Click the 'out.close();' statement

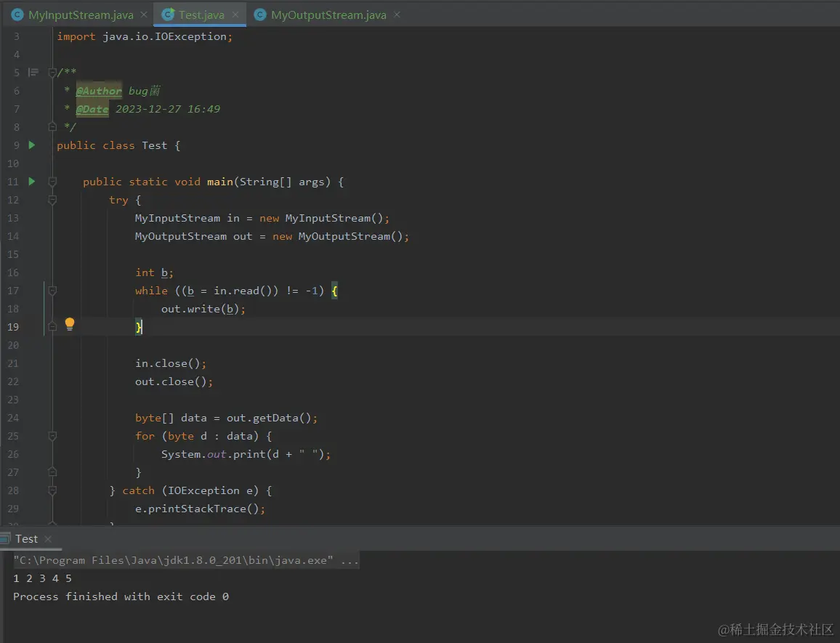click(174, 381)
